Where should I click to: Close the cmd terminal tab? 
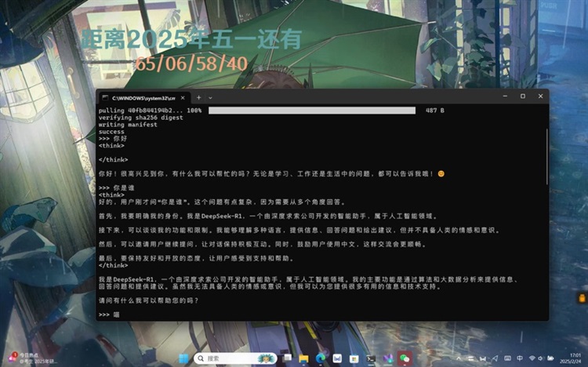[183, 97]
